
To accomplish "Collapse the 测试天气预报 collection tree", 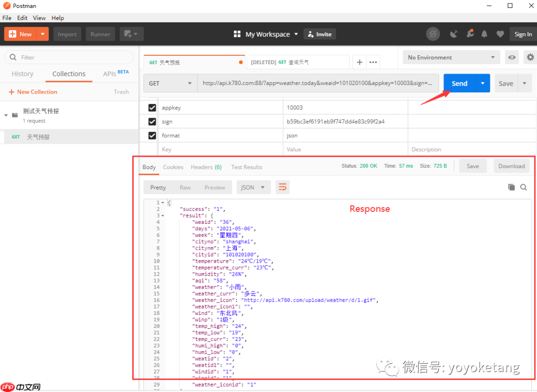I will pyautogui.click(x=6, y=115).
